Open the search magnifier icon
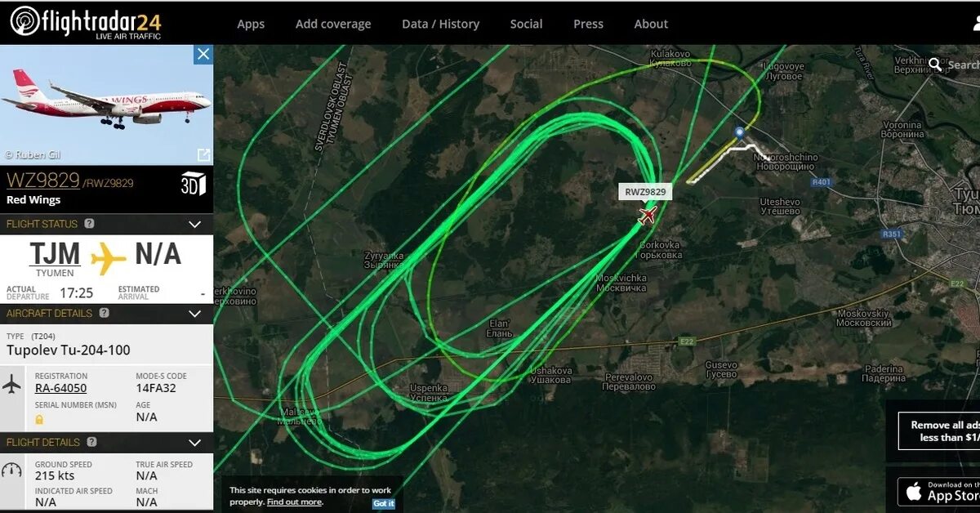The height and width of the screenshot is (513, 980). click(x=935, y=64)
